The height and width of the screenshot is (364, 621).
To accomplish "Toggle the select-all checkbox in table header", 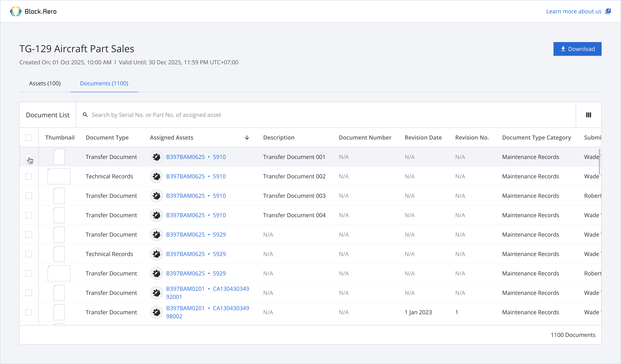I will [29, 138].
